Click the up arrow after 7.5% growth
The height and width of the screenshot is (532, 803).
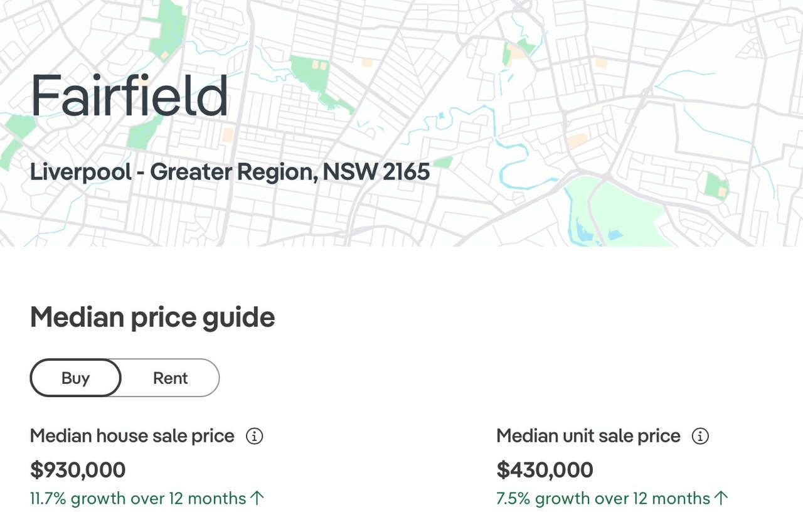721,498
